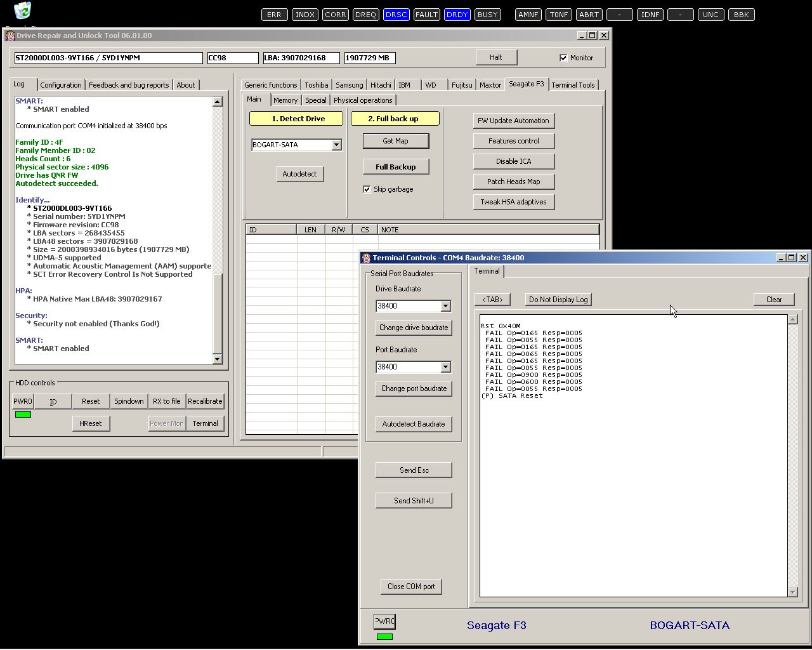Open the Recycle Bin desktop icon

pos(22,10)
